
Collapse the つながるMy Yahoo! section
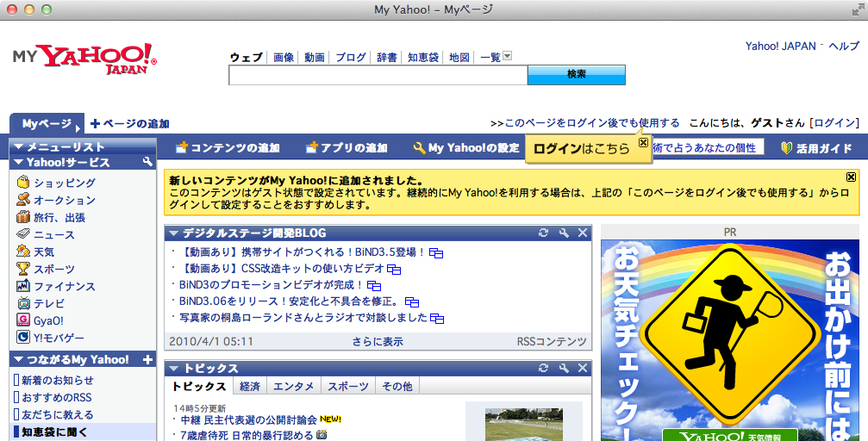(x=18, y=360)
